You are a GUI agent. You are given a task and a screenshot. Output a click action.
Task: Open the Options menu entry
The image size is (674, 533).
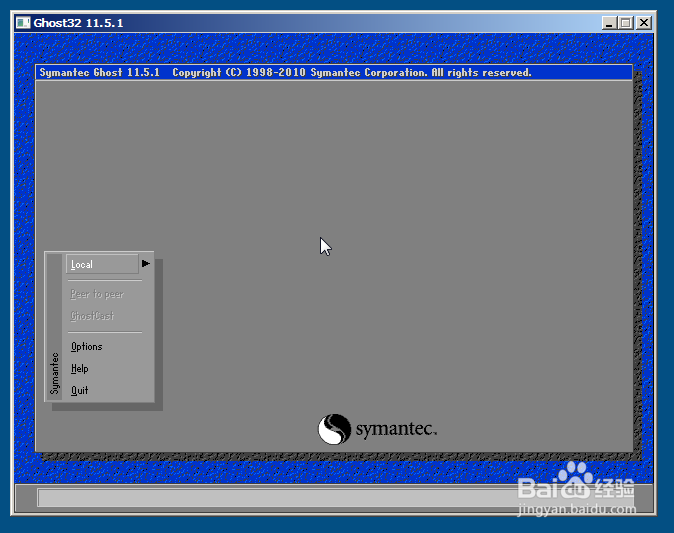[87, 346]
